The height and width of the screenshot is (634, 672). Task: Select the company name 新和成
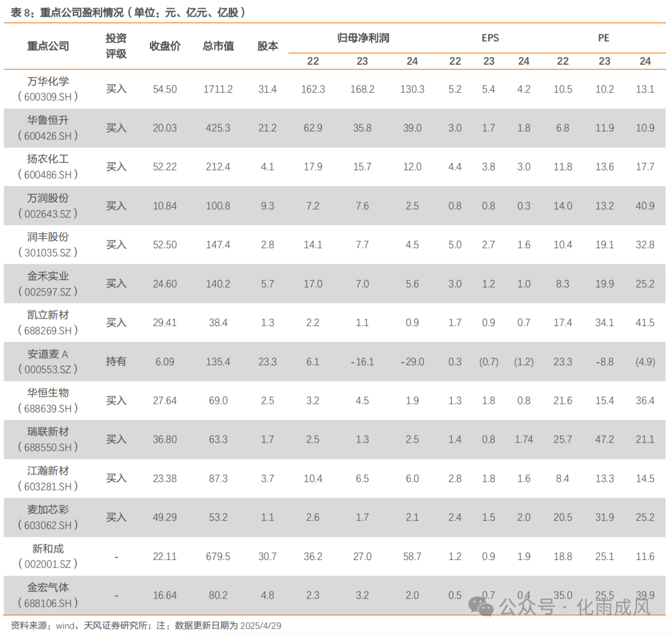(48, 549)
